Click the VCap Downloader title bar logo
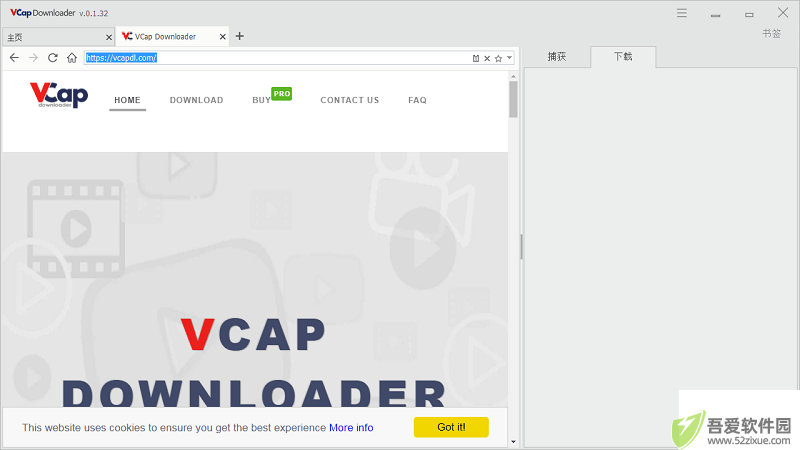Screen dimensions: 800x450 43,13
